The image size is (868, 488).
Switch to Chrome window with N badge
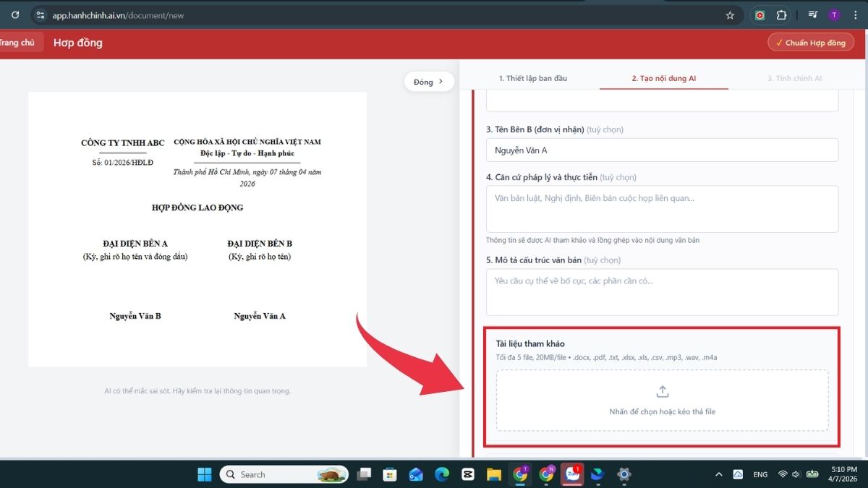tap(546, 474)
